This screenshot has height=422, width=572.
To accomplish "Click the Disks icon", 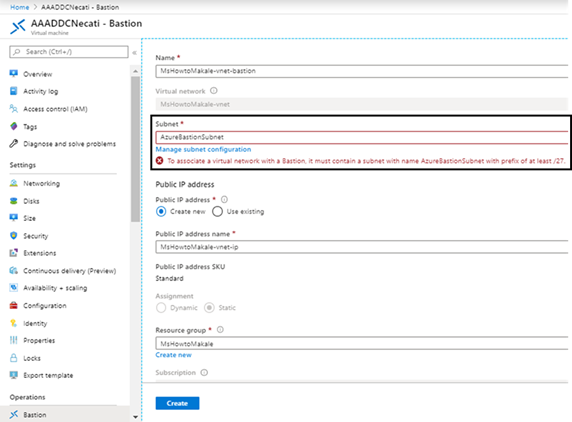I will (13, 201).
